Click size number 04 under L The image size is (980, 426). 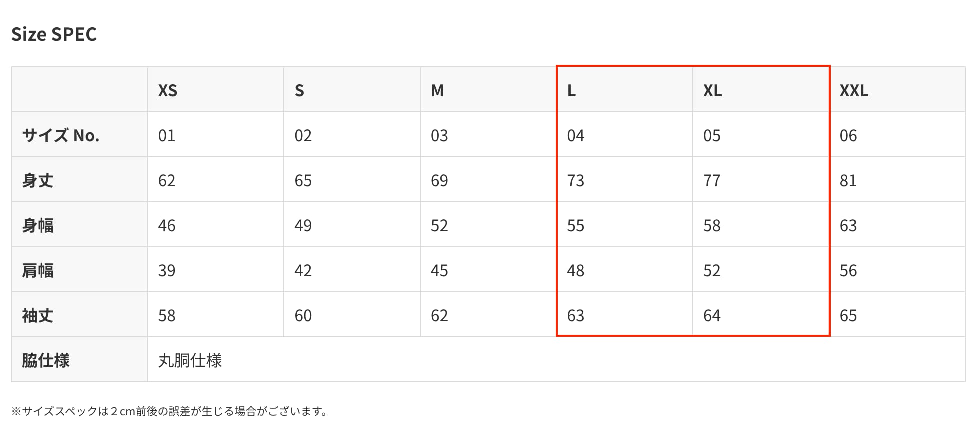[x=576, y=135]
